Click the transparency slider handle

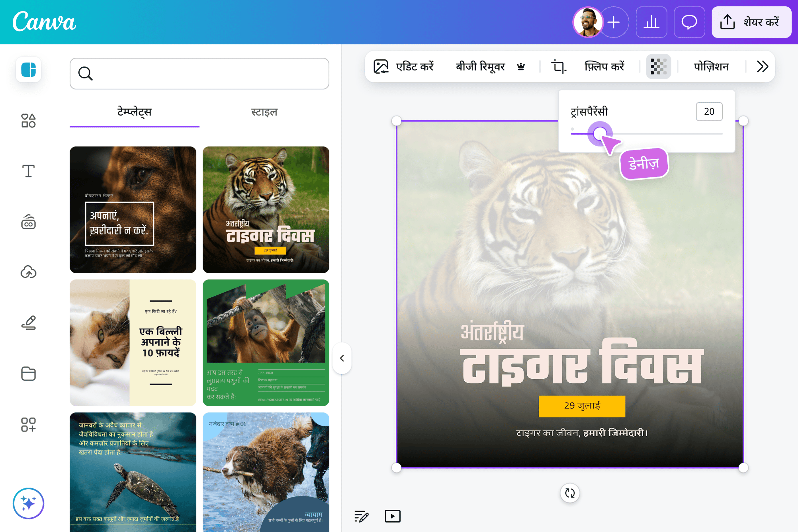point(600,134)
